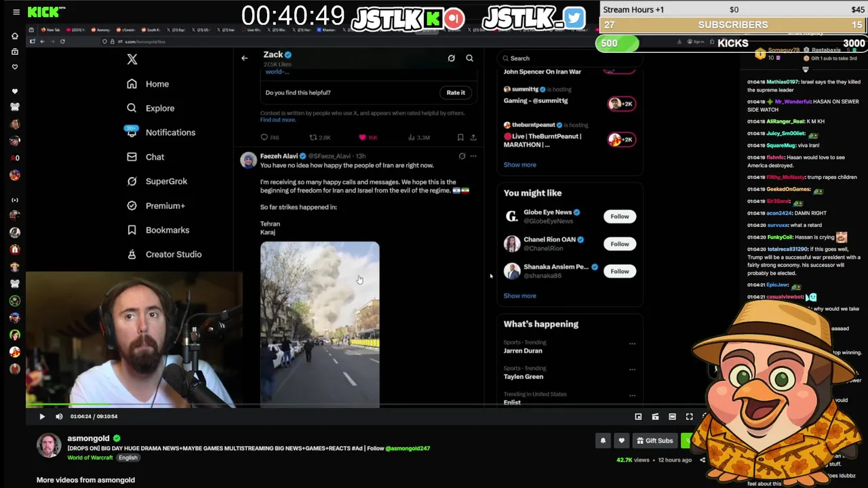Share the video via share icon

(x=703, y=460)
